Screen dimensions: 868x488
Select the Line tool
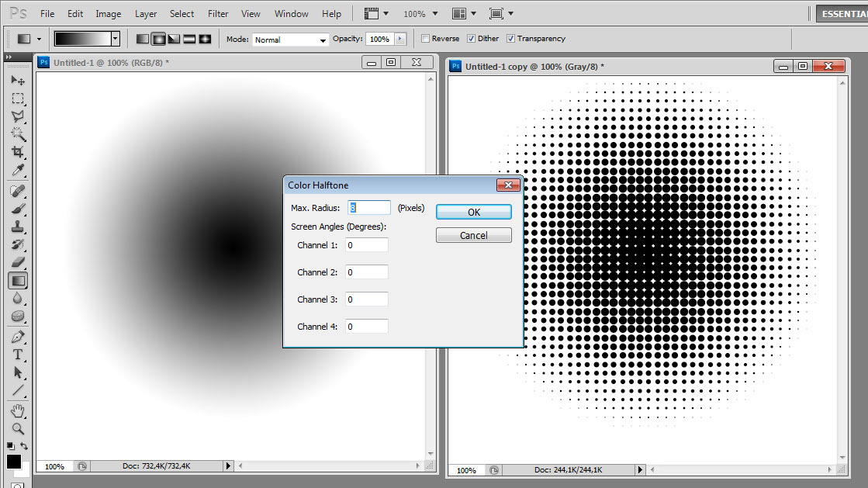coord(18,390)
